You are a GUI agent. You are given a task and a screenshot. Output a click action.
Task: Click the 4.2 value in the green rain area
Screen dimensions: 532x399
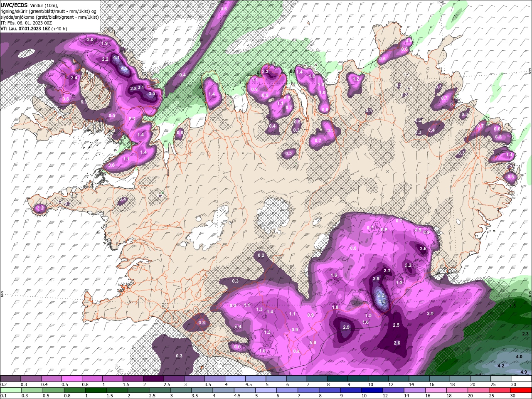(x=501, y=366)
